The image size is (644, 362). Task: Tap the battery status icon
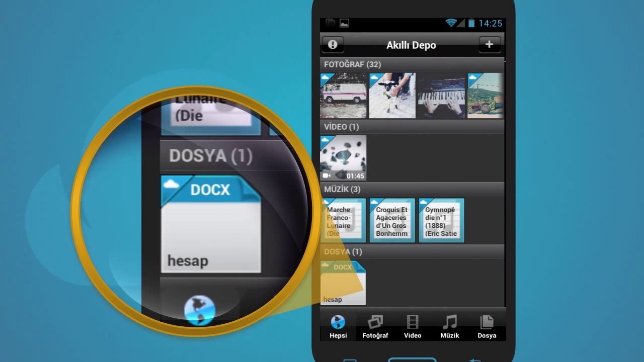pyautogui.click(x=471, y=23)
